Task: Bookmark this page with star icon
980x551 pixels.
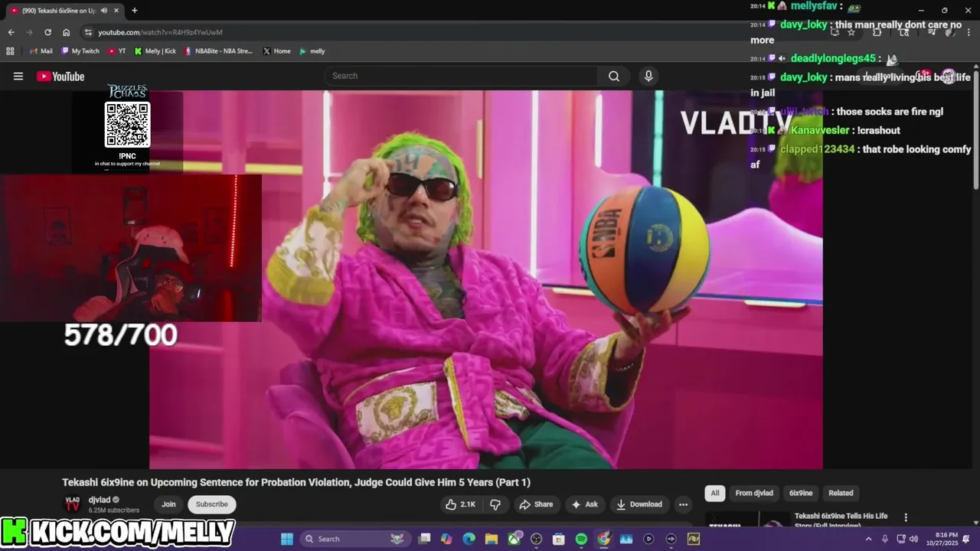Action: 851,32
